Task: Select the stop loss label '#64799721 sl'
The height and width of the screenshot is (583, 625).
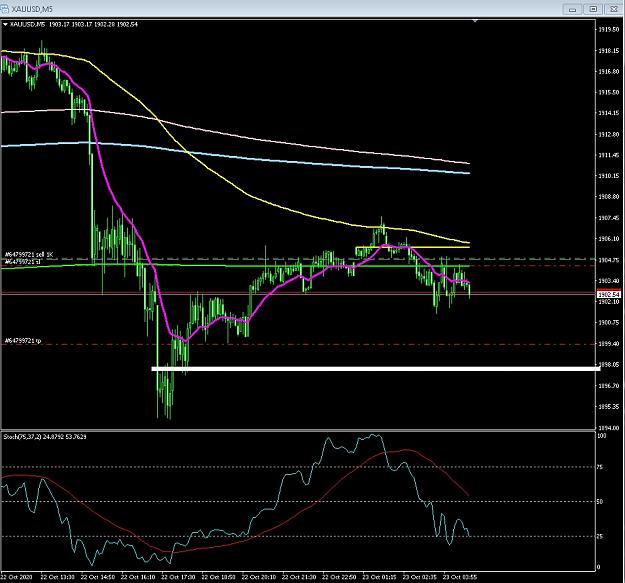Action: pyautogui.click(x=22, y=262)
